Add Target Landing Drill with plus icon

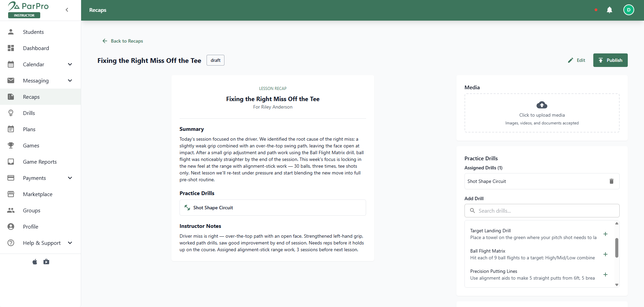click(x=605, y=234)
